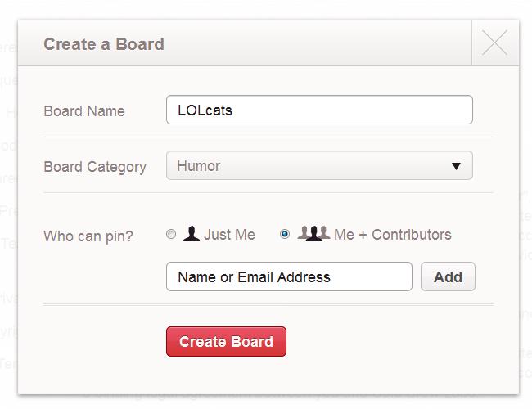Close the Create a Board dialog

pyautogui.click(x=495, y=43)
